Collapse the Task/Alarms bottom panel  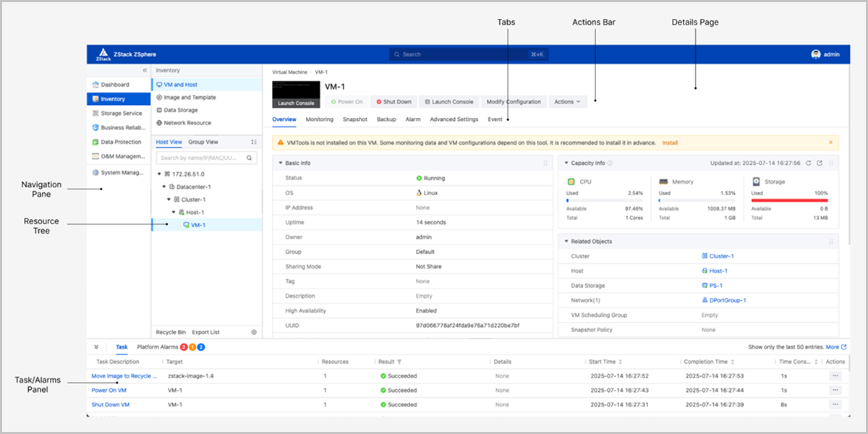click(96, 347)
